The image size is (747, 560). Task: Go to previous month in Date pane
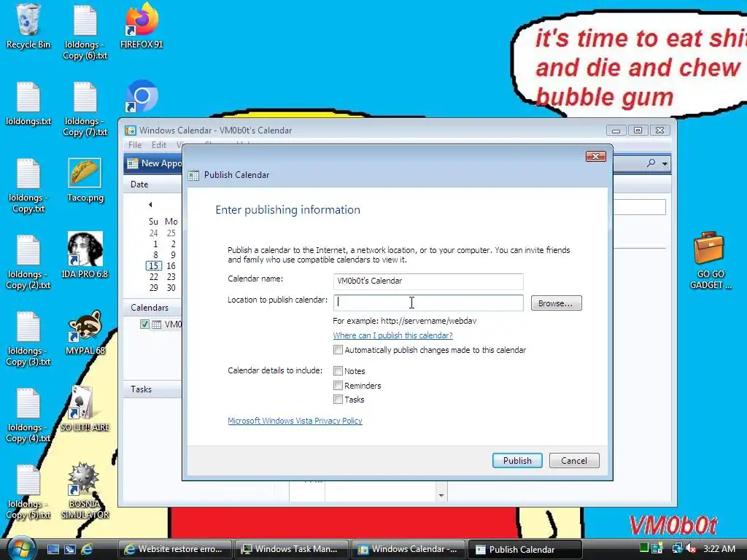(x=150, y=205)
